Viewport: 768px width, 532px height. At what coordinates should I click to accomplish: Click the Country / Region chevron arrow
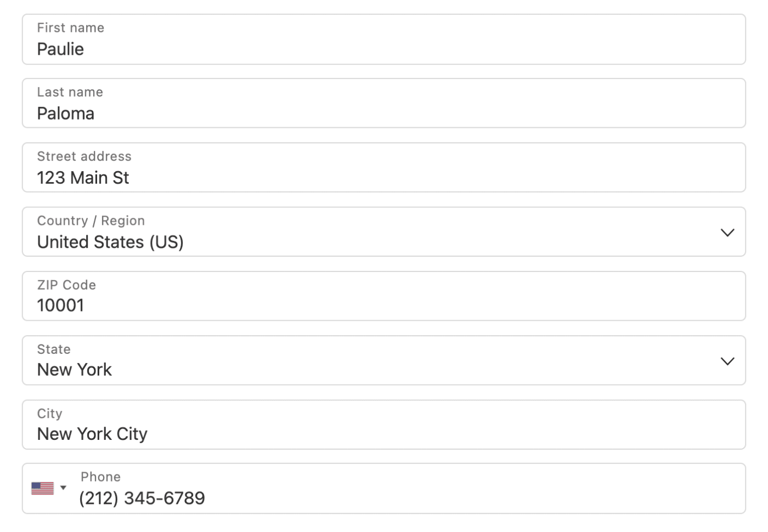(x=727, y=233)
